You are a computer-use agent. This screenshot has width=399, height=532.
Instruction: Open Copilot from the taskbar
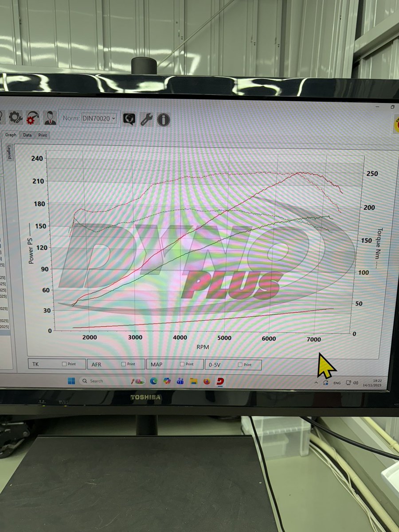tap(167, 381)
